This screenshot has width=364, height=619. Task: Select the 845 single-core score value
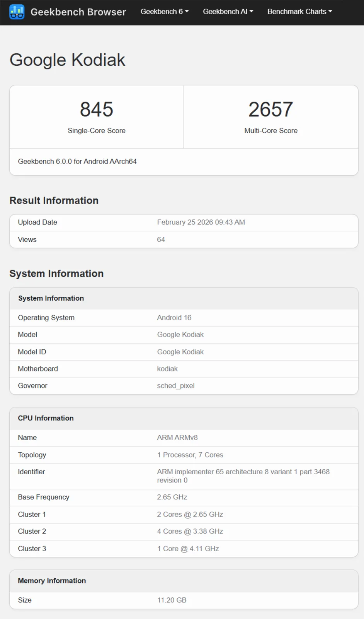tap(97, 109)
